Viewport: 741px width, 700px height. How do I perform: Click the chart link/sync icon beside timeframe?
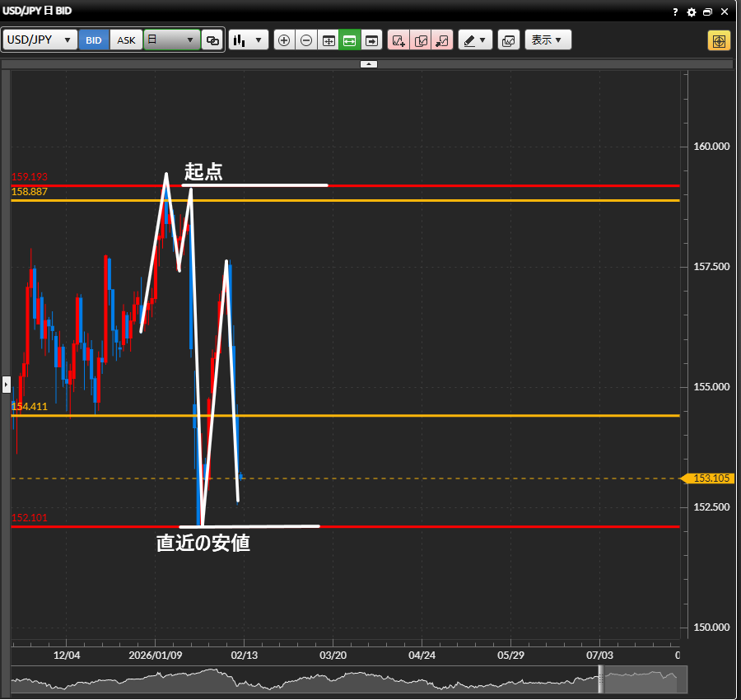212,40
